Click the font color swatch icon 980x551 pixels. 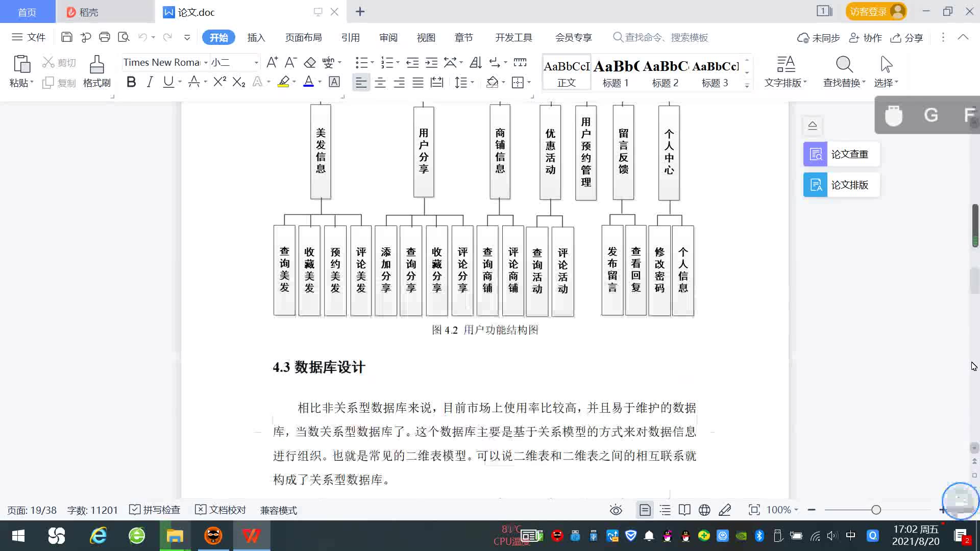pos(308,82)
